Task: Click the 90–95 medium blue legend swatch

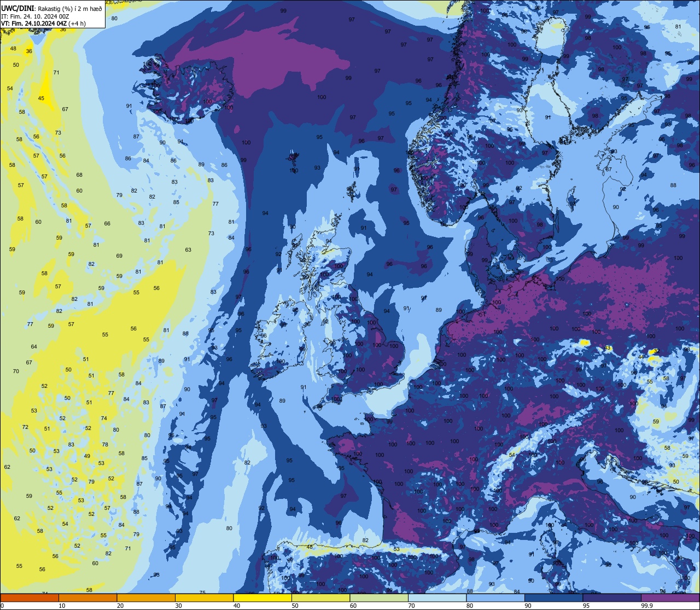Action: pos(553,597)
